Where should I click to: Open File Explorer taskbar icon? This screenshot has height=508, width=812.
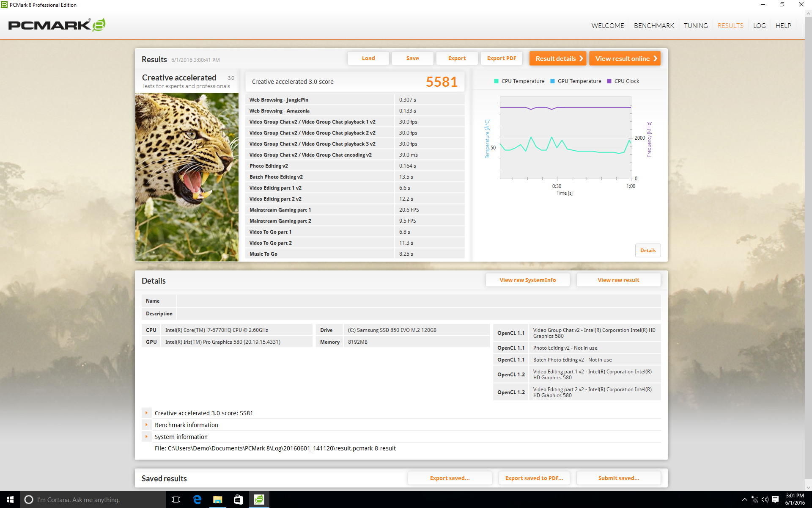(217, 500)
